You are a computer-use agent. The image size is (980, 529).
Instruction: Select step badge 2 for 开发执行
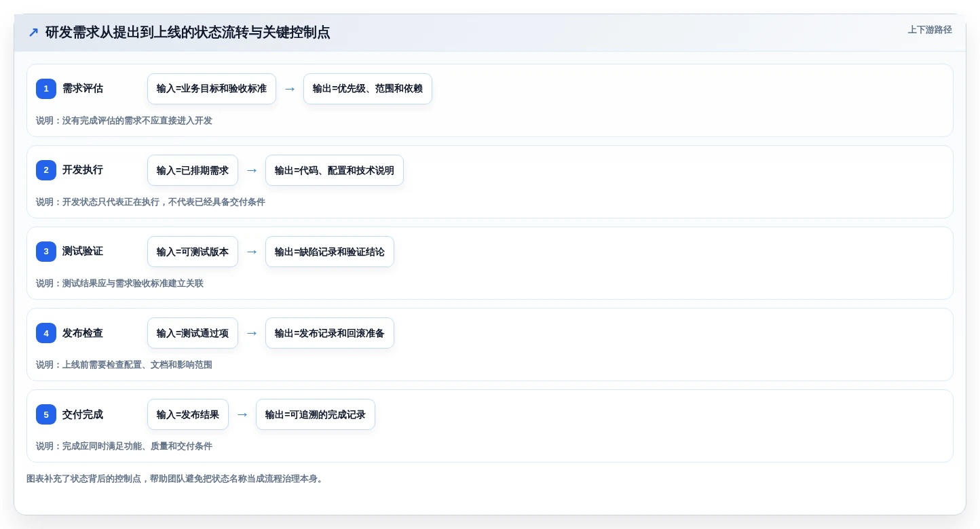(x=46, y=170)
